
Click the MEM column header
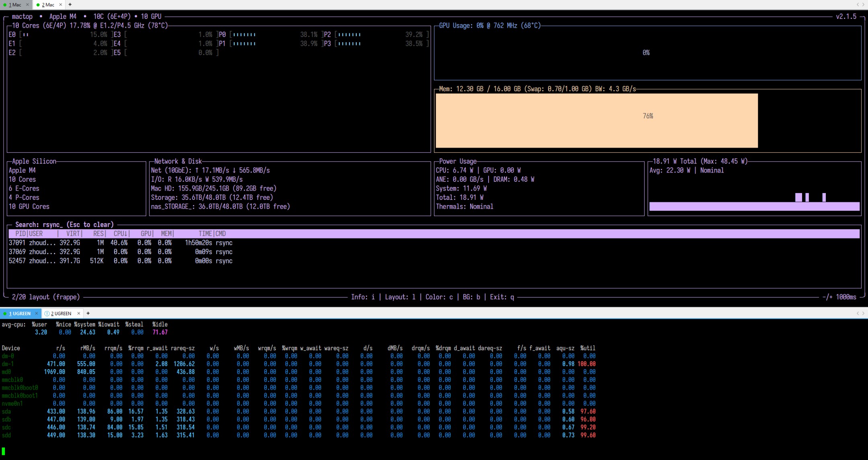coord(166,234)
